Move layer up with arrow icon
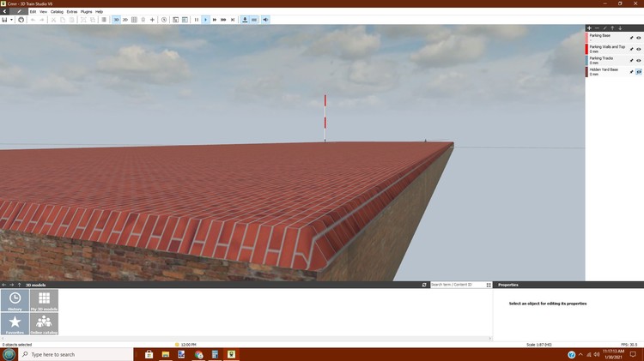This screenshot has width=644, height=361. click(x=612, y=28)
